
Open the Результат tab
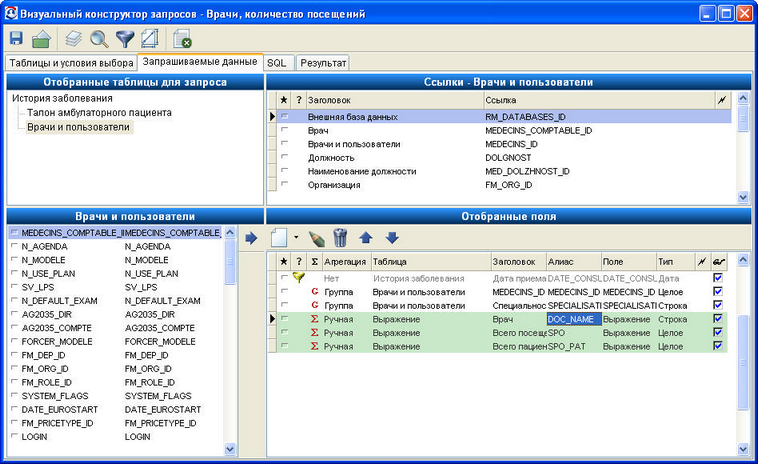pos(323,63)
